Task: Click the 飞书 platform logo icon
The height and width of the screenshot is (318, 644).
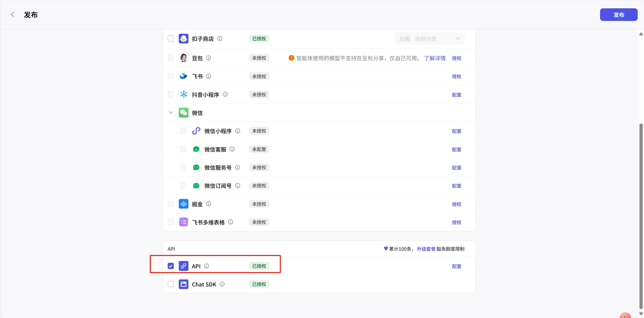Action: (x=183, y=76)
